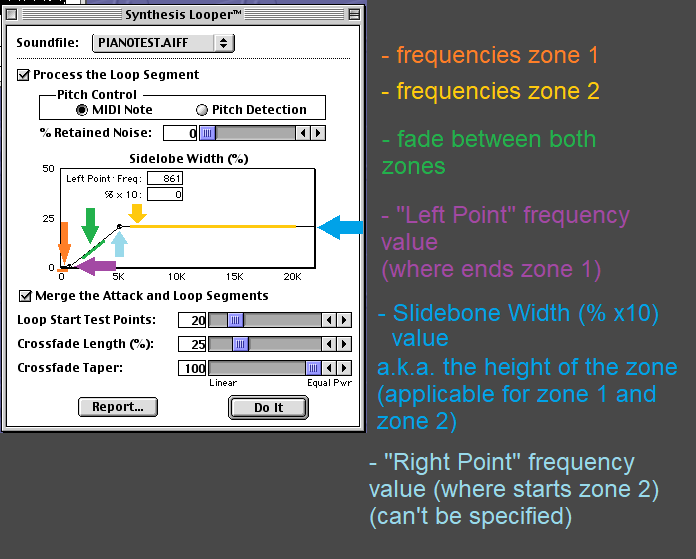The height and width of the screenshot is (559, 696).
Task: Decrease Crossfade Taper with left arrow
Action: (329, 368)
